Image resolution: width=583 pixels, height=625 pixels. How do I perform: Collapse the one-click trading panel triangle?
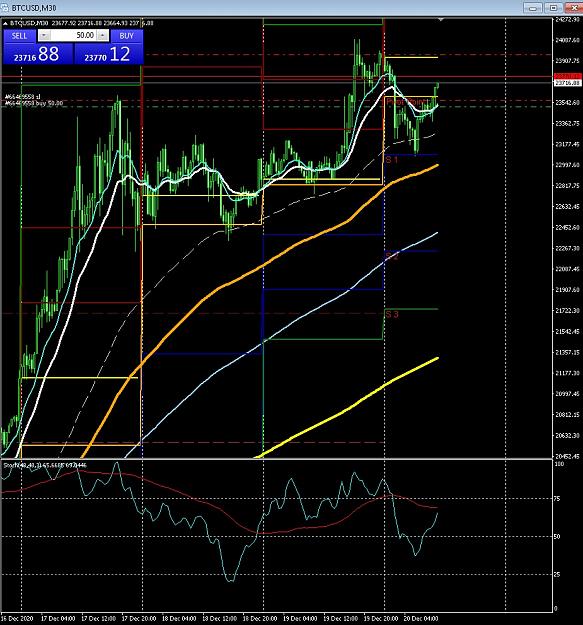[x=5, y=24]
